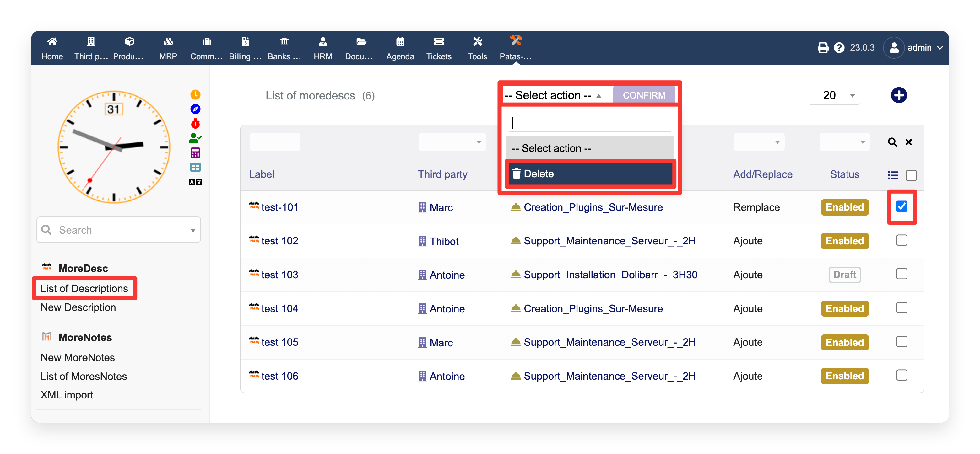980x454 pixels.
Task: Click the blue compass icon
Action: (x=195, y=109)
